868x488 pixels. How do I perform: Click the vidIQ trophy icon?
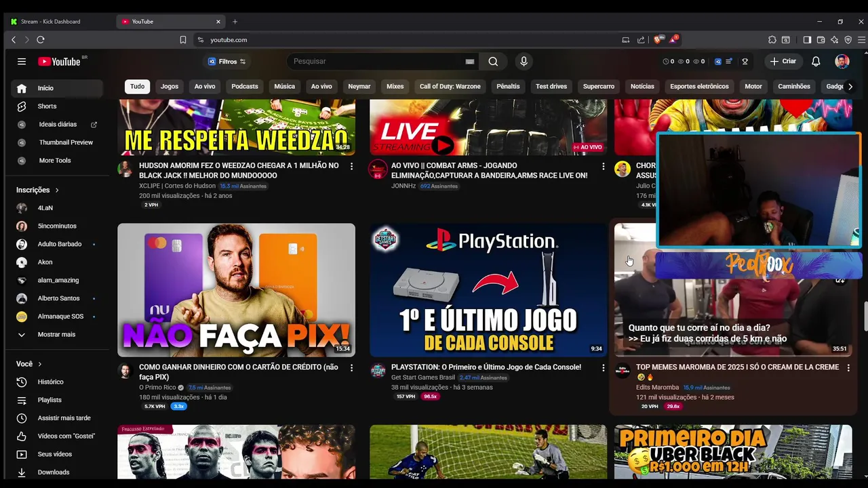[745, 61]
